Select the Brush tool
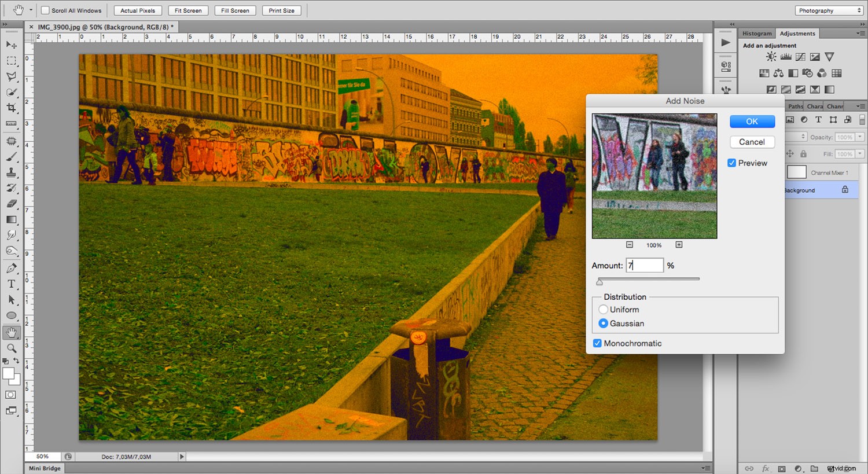 coord(12,156)
